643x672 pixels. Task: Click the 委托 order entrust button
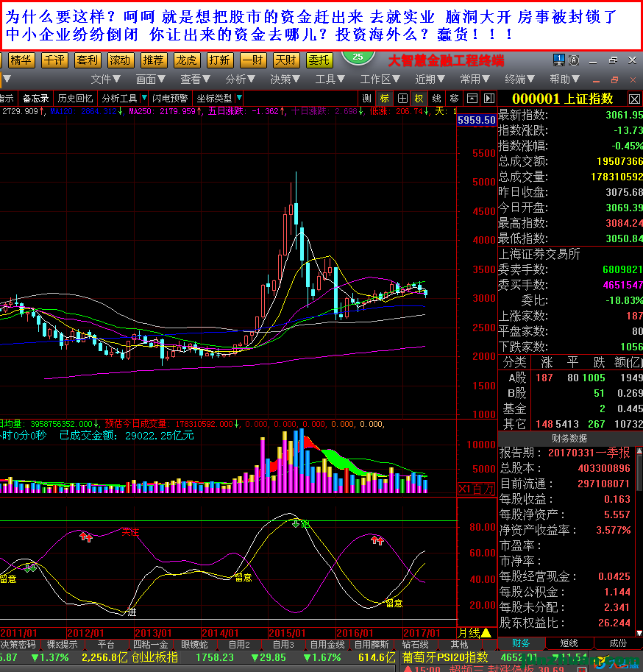click(319, 60)
